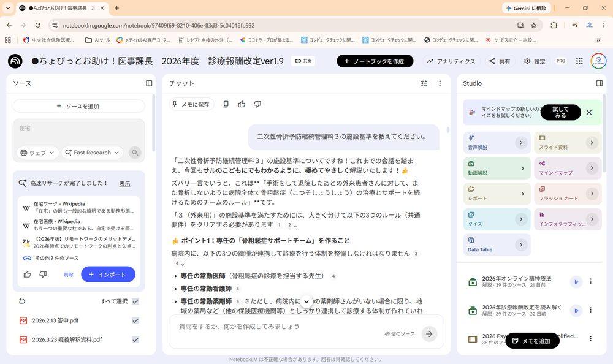Open browser tab list dropdown

[x=8, y=8]
